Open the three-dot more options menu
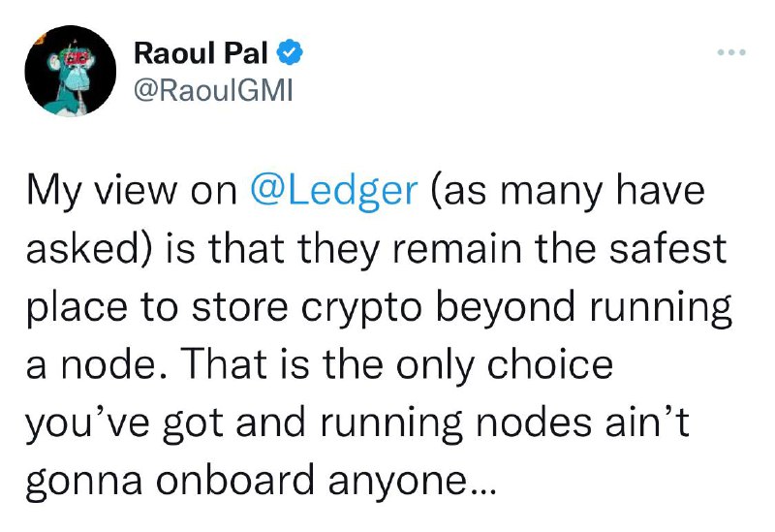 731,51
